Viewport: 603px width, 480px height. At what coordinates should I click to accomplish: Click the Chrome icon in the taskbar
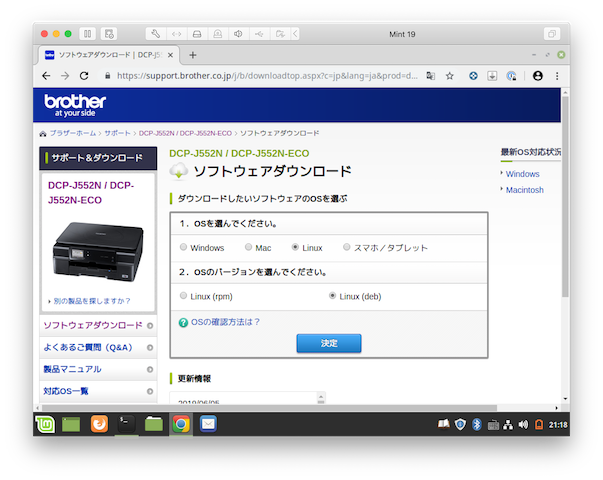click(x=180, y=424)
